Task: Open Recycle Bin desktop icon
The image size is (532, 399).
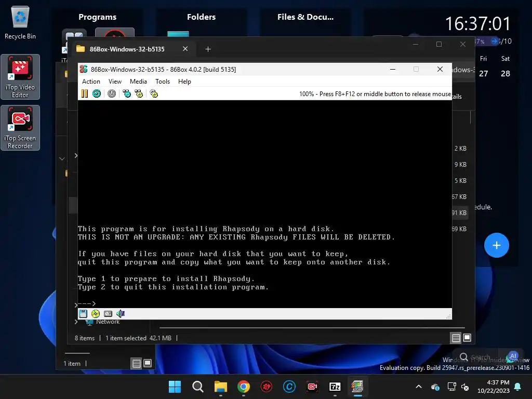Action: [20, 23]
